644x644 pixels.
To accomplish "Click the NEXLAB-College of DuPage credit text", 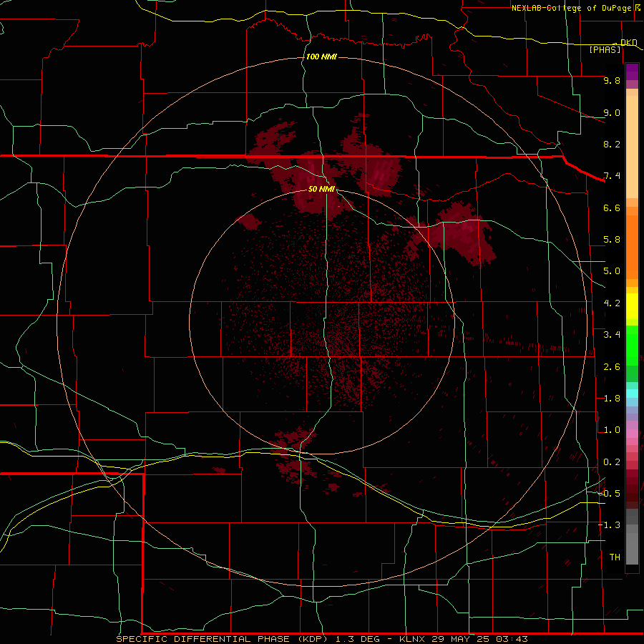I will 571,8.
